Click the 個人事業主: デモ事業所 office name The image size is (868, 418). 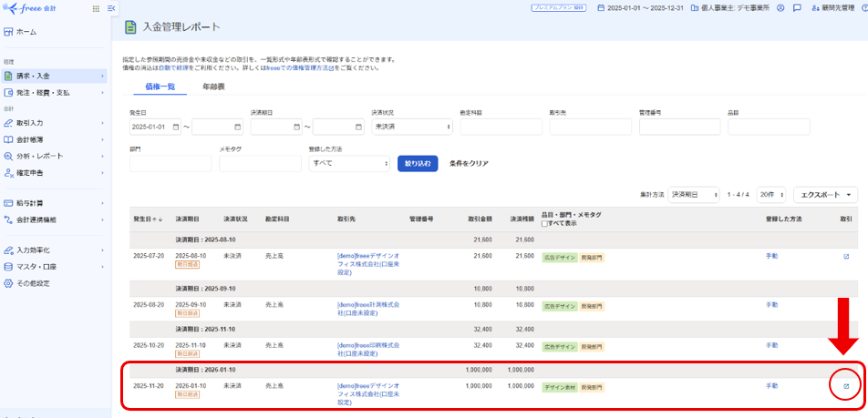[x=735, y=8]
